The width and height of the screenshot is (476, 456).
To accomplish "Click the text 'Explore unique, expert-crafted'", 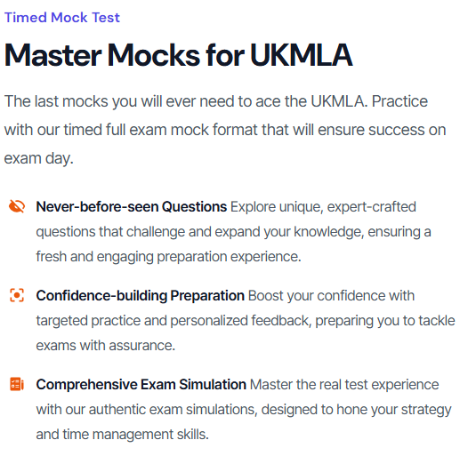I will (323, 207).
